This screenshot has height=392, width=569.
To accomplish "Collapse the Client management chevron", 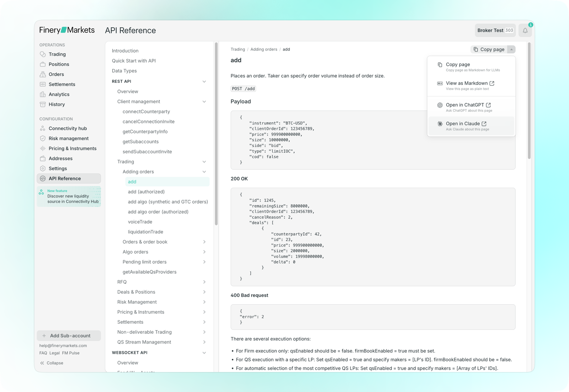I will 204,102.
